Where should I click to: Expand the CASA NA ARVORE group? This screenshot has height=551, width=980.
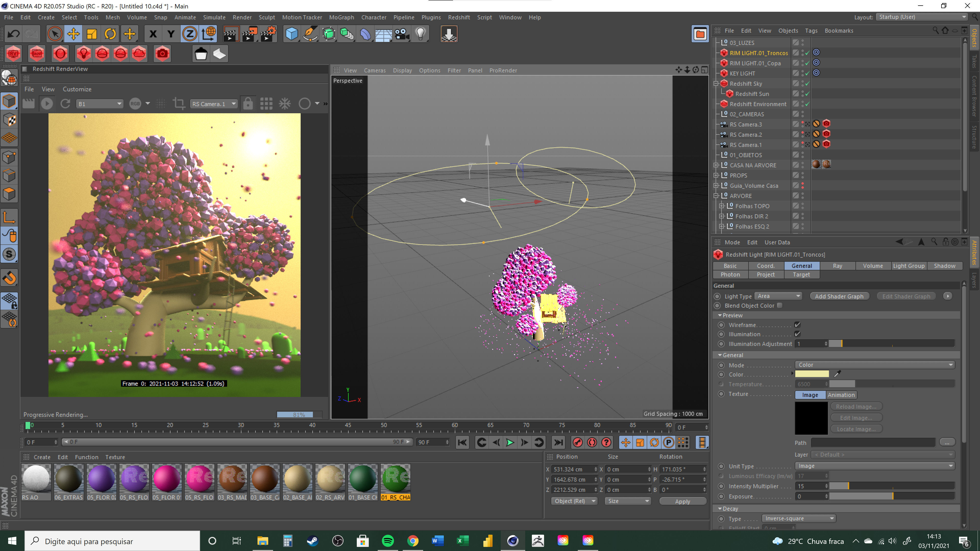(716, 165)
